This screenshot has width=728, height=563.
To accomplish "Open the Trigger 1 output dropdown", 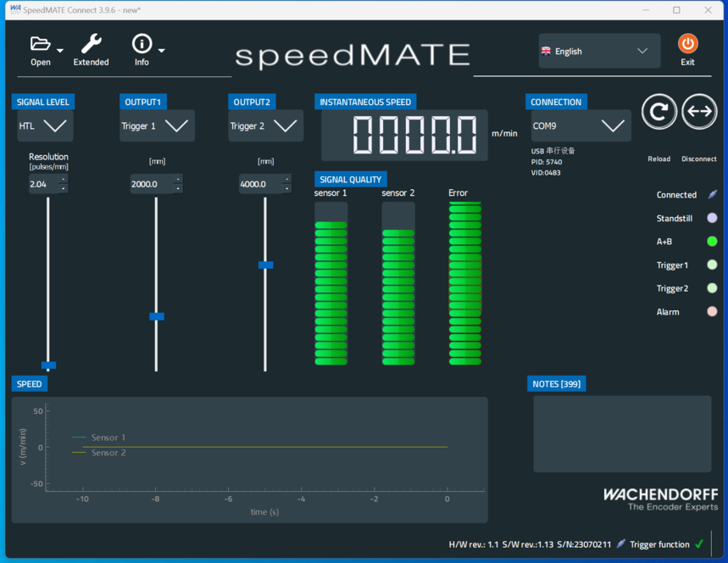I will coord(157,125).
